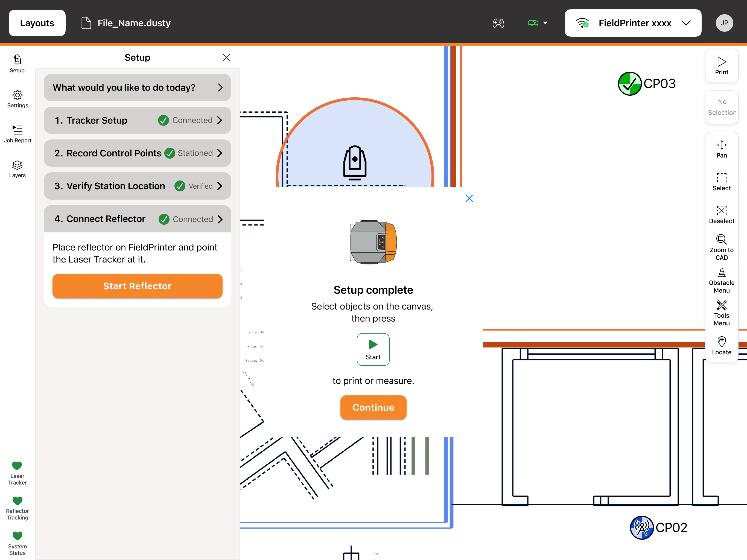
Task: Open the Layouts tab
Action: [x=37, y=23]
